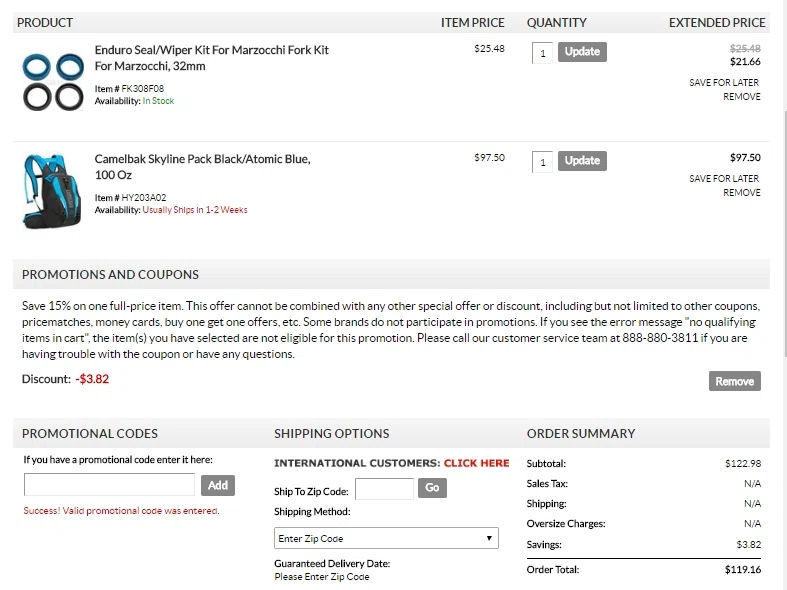Screen dimensions: 787x590
Task: Select the Subtotal $122.98 value
Action: [x=743, y=464]
